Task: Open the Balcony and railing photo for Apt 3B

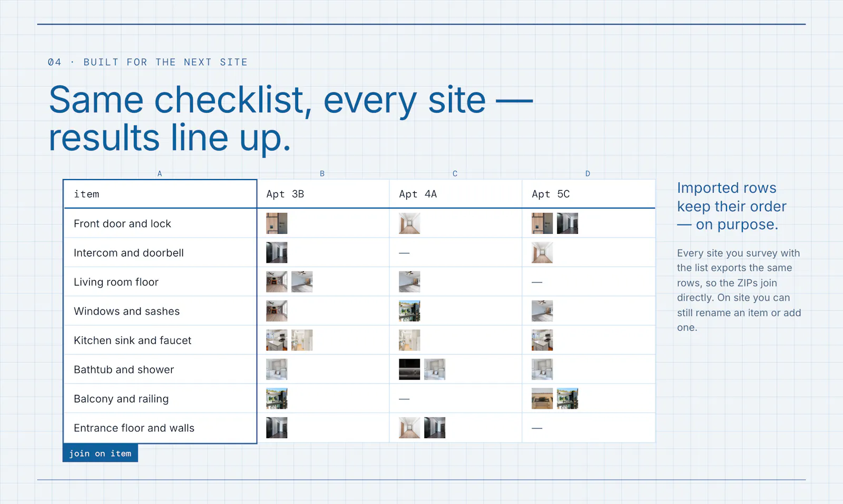Action: click(x=277, y=399)
